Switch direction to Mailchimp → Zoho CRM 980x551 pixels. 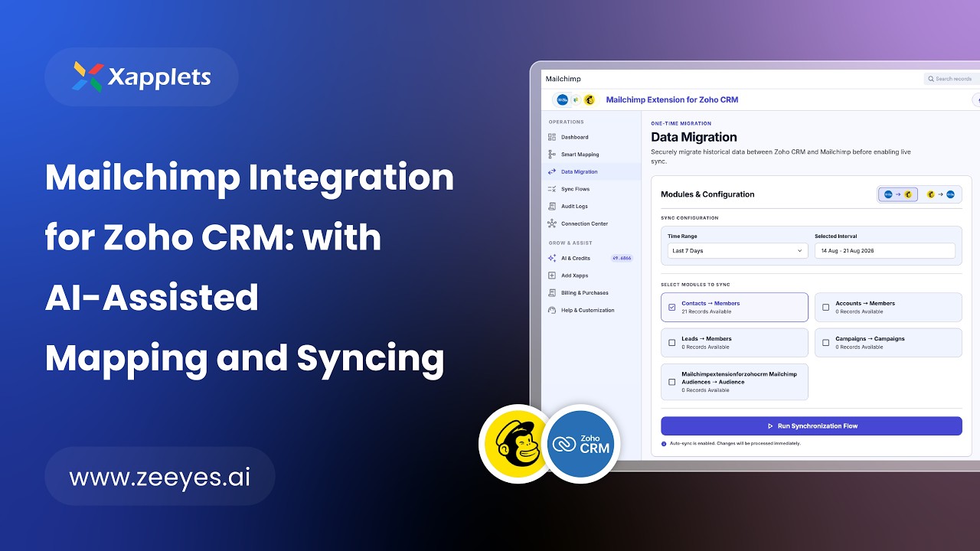940,194
